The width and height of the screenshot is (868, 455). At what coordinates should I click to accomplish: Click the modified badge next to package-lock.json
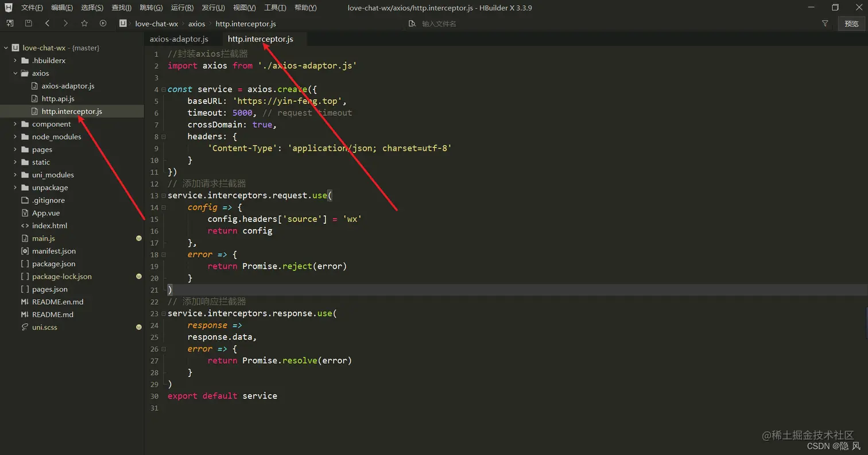click(x=139, y=277)
